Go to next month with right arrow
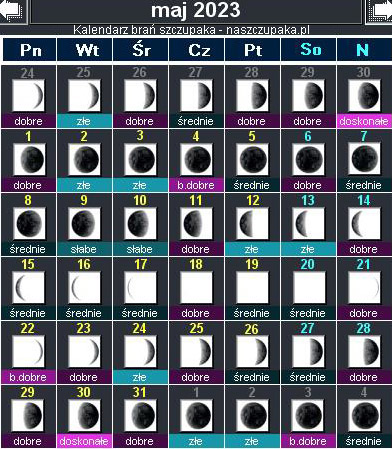Viewport: 392px width, 449px height. click(379, 11)
